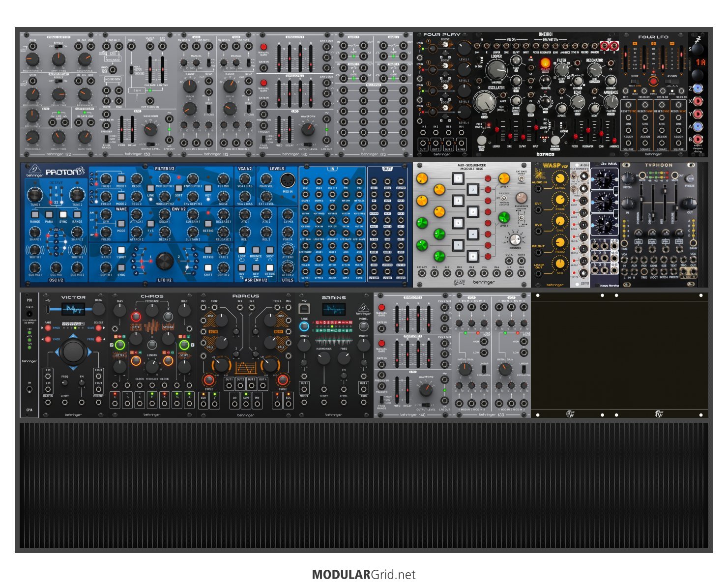Click the Brains MODEL button
Image resolution: width=728 pixels, height=585 pixels.
[x=363, y=326]
